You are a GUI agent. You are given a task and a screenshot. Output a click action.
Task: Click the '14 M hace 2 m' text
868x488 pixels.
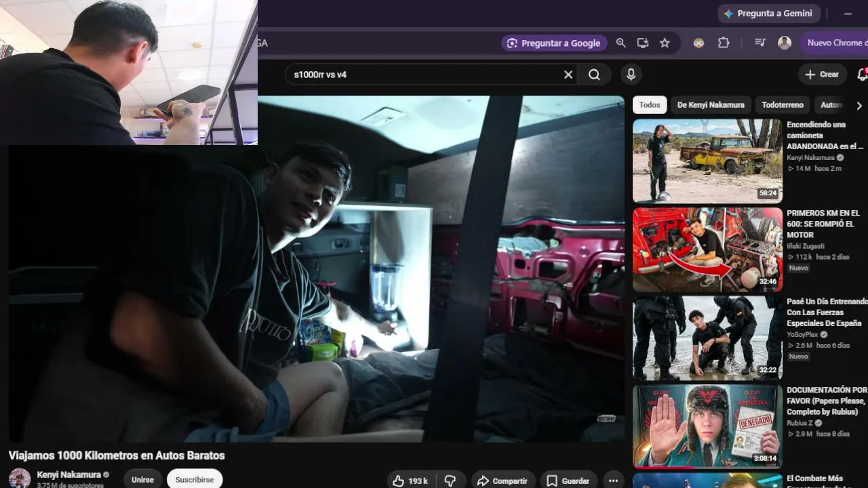tap(814, 168)
